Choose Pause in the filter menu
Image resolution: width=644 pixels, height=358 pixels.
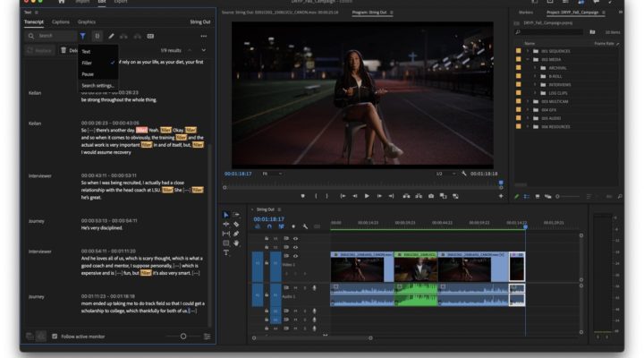(98, 74)
